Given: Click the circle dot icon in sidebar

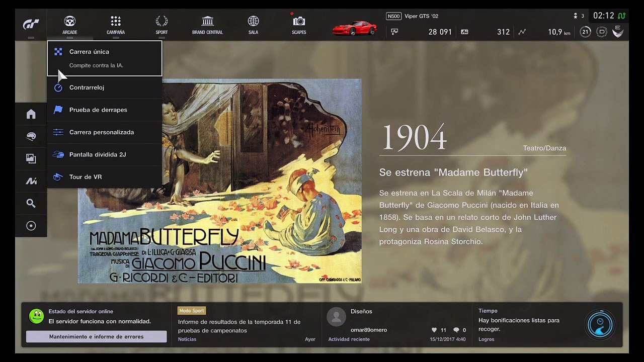Looking at the screenshot, I should click(x=31, y=226).
